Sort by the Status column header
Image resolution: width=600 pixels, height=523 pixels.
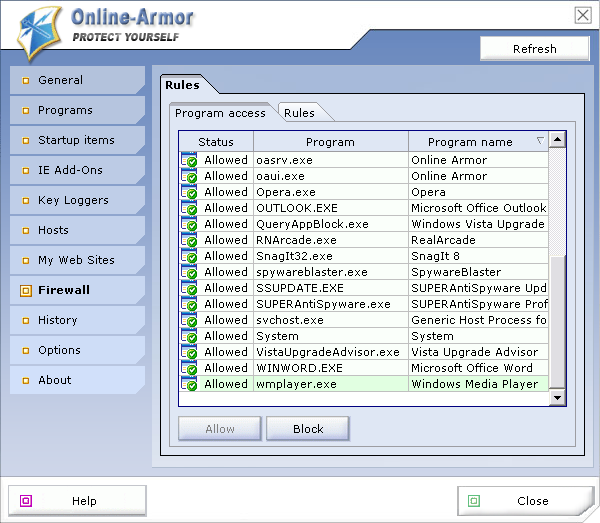tap(216, 142)
